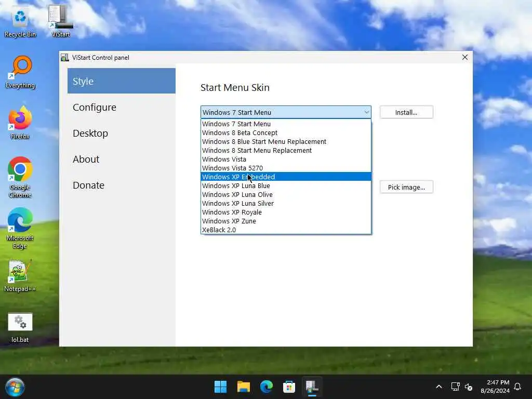Switch to the Desktop tab
Viewport: 532px width, 399px height.
122,134
